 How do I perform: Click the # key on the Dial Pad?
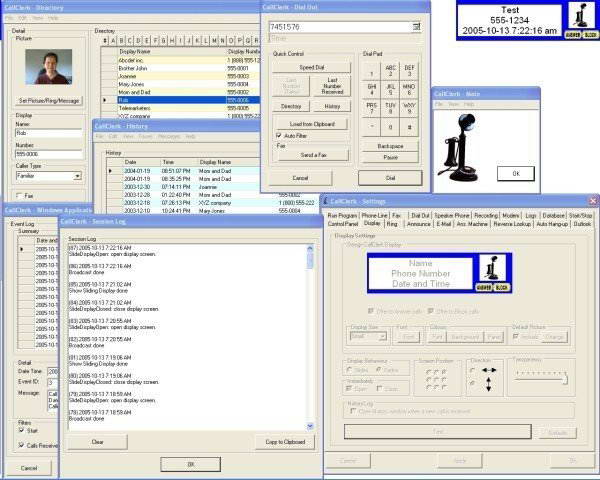coord(409,127)
